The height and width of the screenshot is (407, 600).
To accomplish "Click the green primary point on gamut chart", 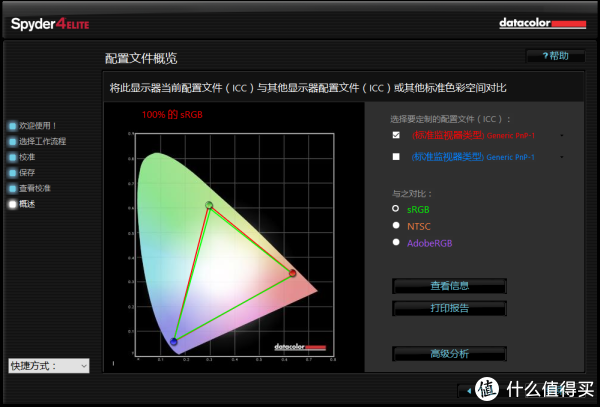I will (x=209, y=205).
